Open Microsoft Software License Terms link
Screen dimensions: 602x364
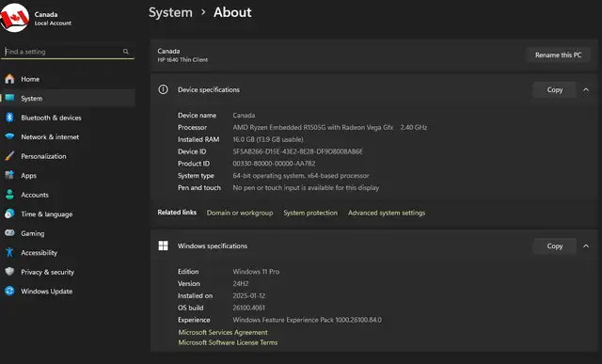pyautogui.click(x=228, y=342)
